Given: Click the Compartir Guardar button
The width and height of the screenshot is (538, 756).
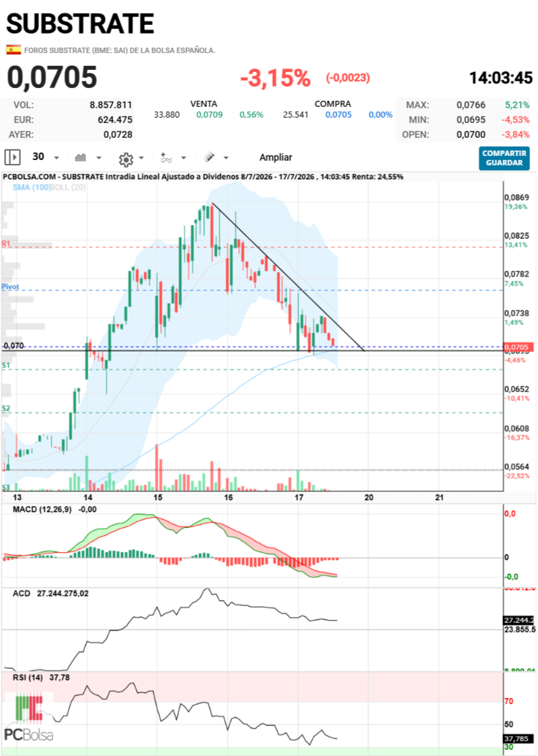Looking at the screenshot, I should pyautogui.click(x=504, y=158).
